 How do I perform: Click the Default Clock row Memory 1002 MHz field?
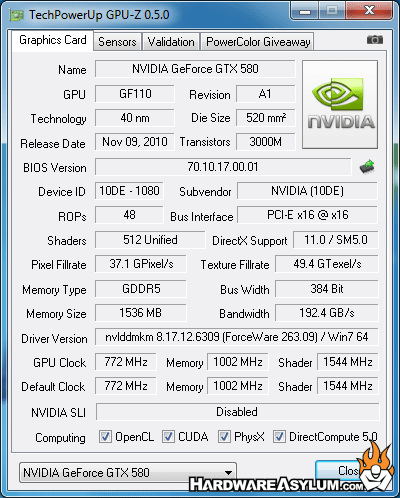pyautogui.click(x=238, y=386)
